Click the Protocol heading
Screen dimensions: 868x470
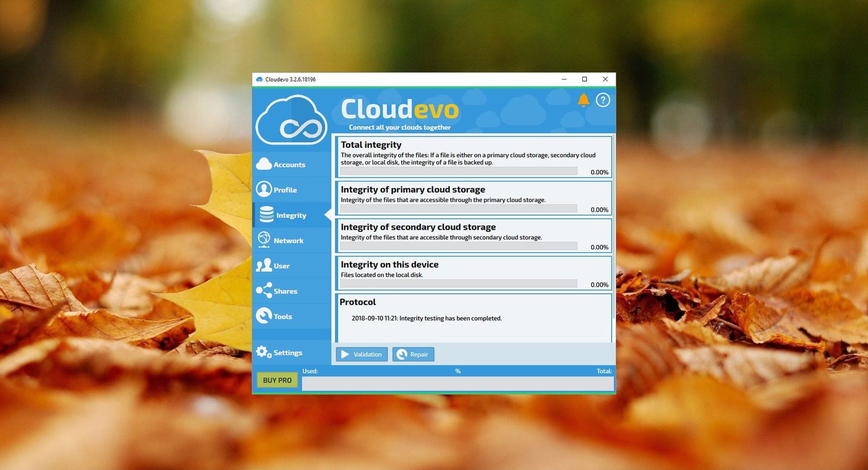point(357,302)
